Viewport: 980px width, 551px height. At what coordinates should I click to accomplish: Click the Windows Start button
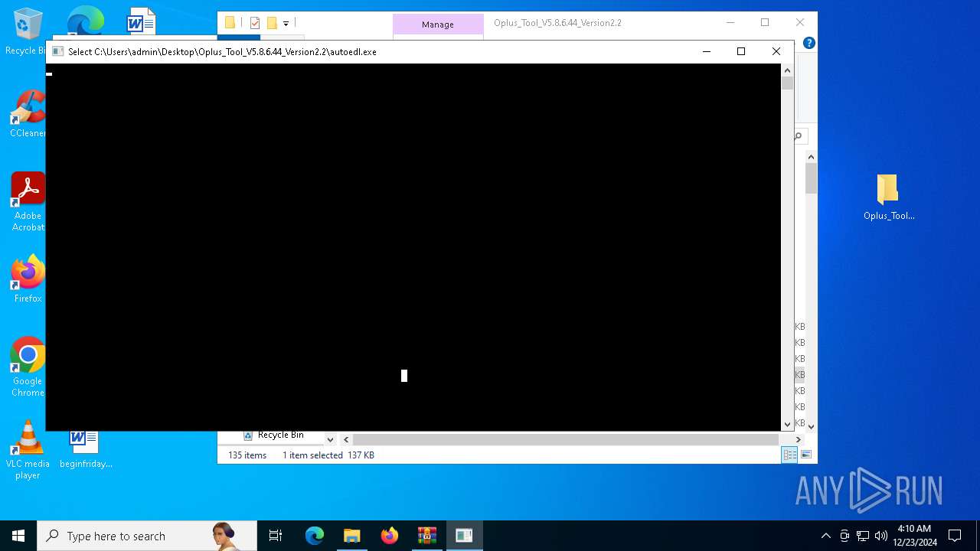click(x=18, y=536)
